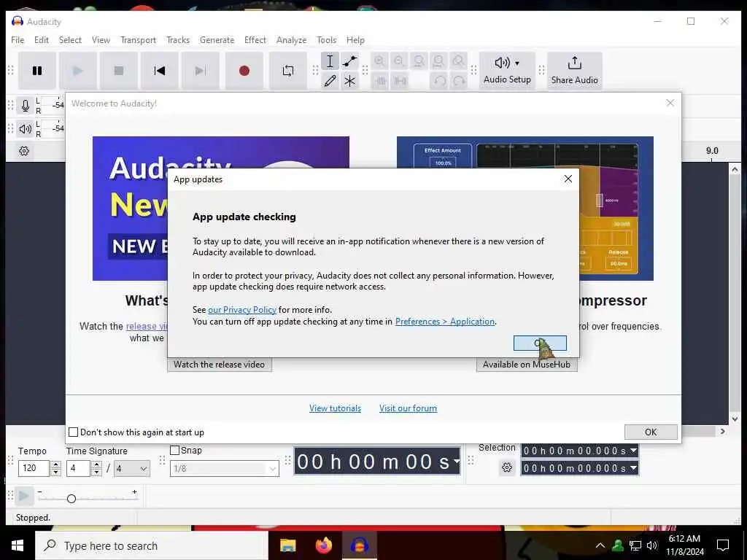Open selection end time format dropdown
747x560 pixels.
click(633, 468)
